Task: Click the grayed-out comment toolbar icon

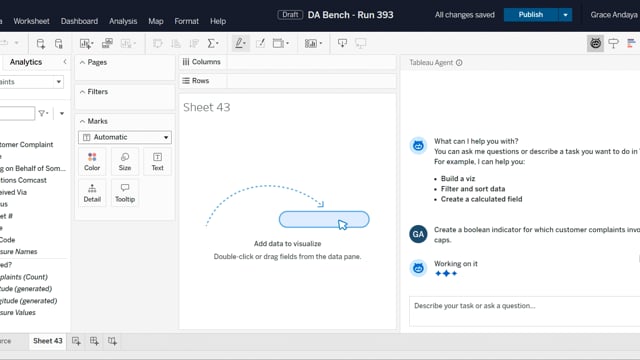Action: (x=360, y=43)
